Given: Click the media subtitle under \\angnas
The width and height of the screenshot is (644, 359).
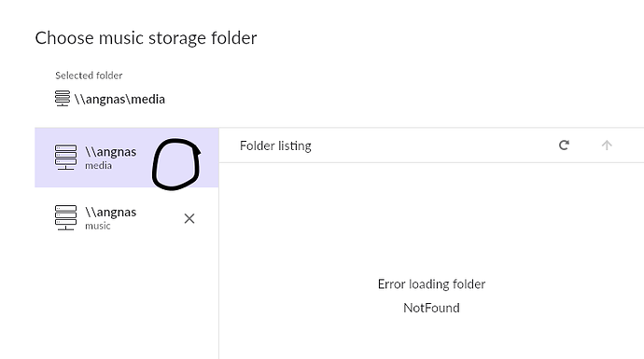Looking at the screenshot, I should (98, 165).
